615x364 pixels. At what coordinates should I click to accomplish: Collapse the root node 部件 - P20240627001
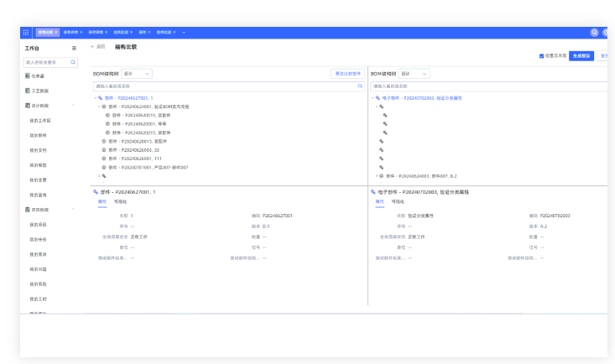pyautogui.click(x=96, y=98)
